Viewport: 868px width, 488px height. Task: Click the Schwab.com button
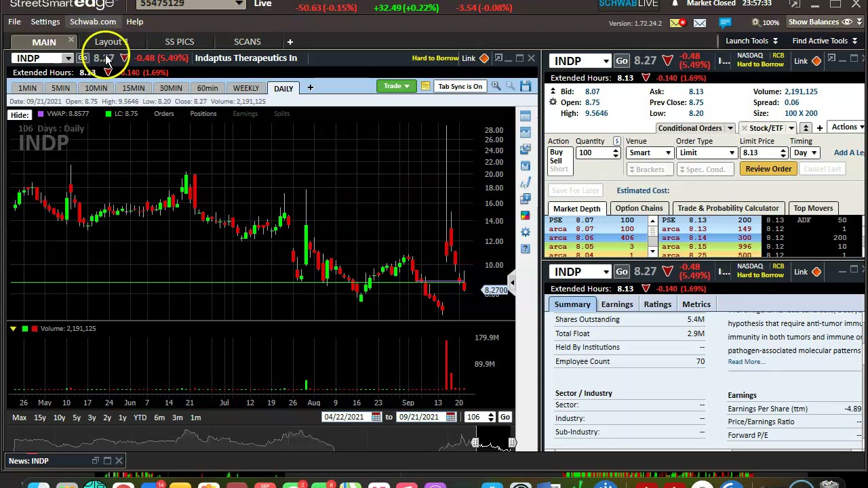[93, 22]
